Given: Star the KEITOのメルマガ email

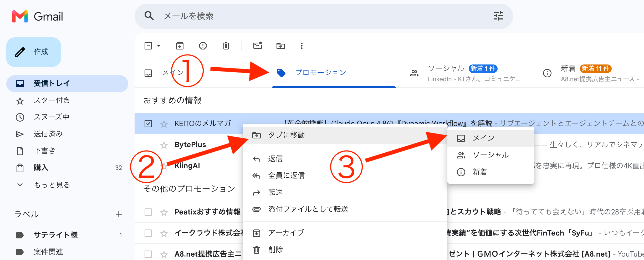Looking at the screenshot, I should pos(164,124).
